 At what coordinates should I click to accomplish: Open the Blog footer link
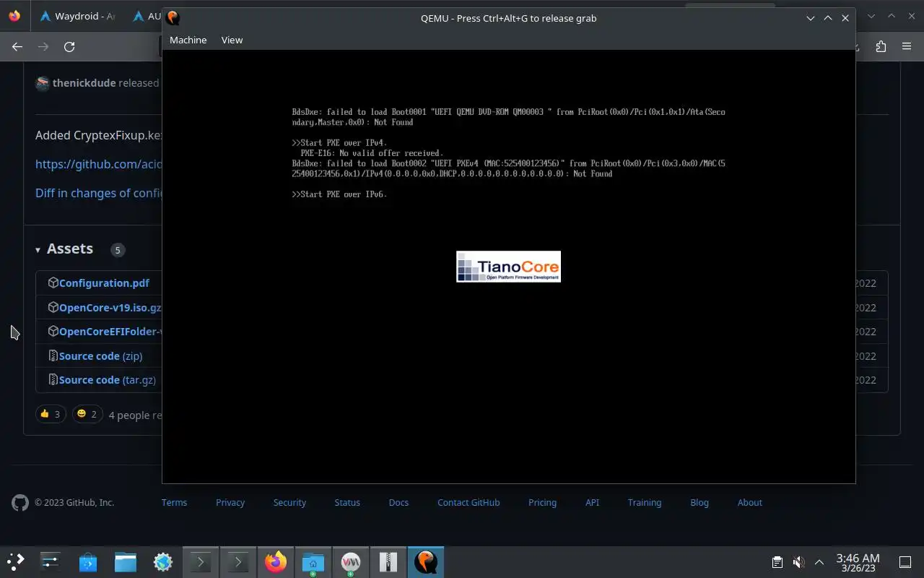pos(699,502)
